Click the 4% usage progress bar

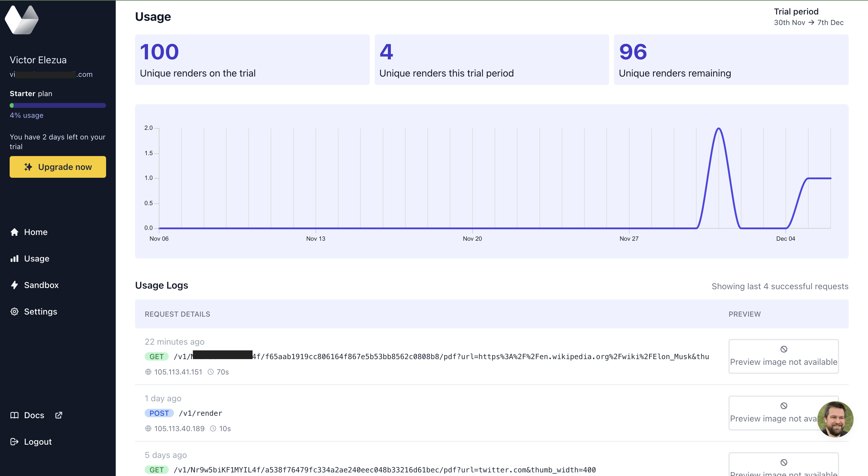[58, 105]
